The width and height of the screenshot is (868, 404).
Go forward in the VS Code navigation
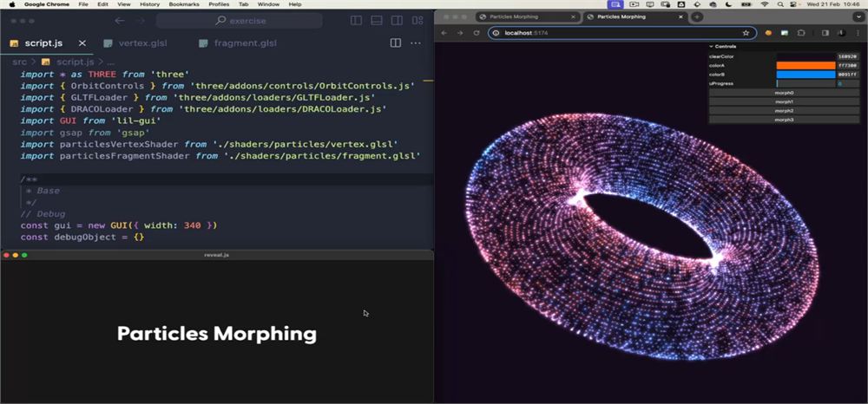point(141,21)
